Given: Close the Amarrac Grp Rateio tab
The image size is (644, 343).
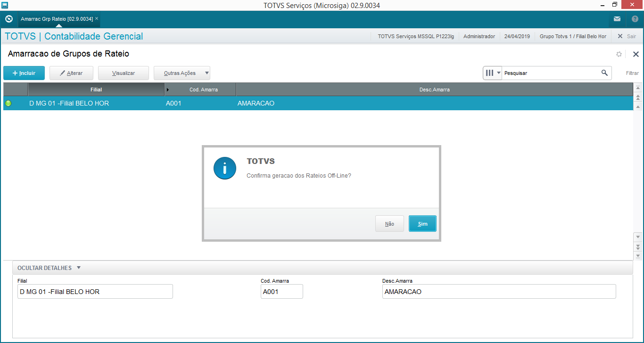Looking at the screenshot, I should point(97,18).
